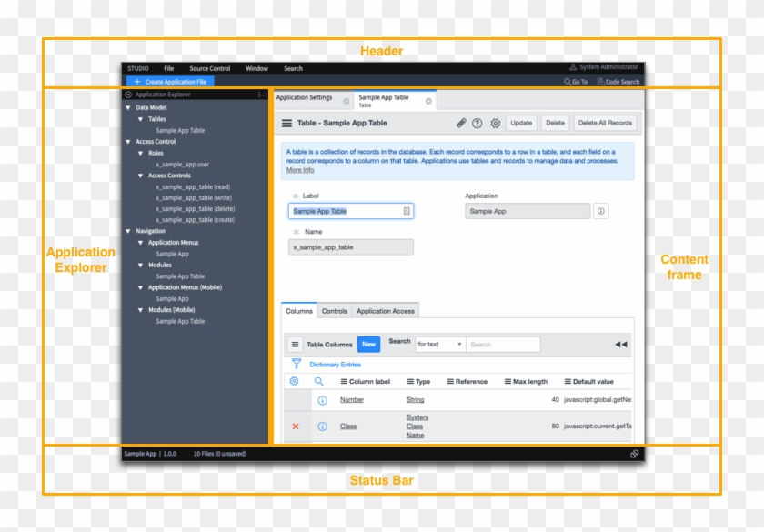Screen dimensions: 764x532
Task: Open the form settings gear icon
Action: click(x=495, y=124)
